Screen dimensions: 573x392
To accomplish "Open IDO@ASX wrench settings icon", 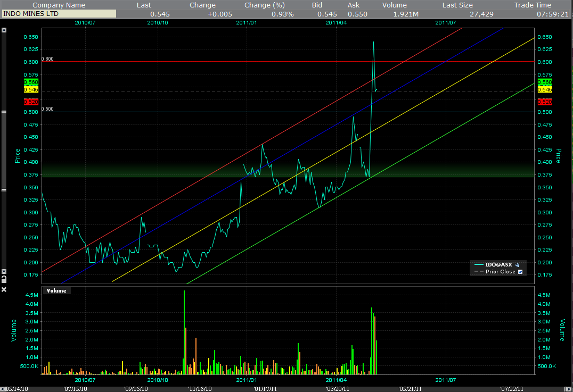I will pos(517,264).
